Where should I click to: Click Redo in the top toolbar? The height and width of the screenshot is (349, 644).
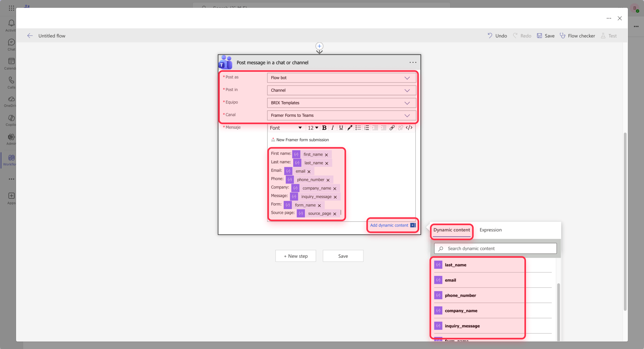point(522,36)
